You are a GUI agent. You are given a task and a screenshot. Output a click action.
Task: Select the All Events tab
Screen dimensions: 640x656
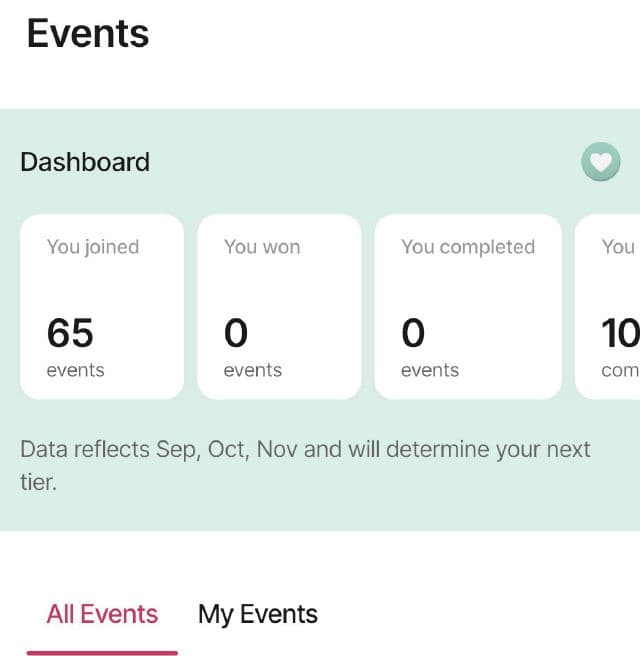tap(102, 614)
